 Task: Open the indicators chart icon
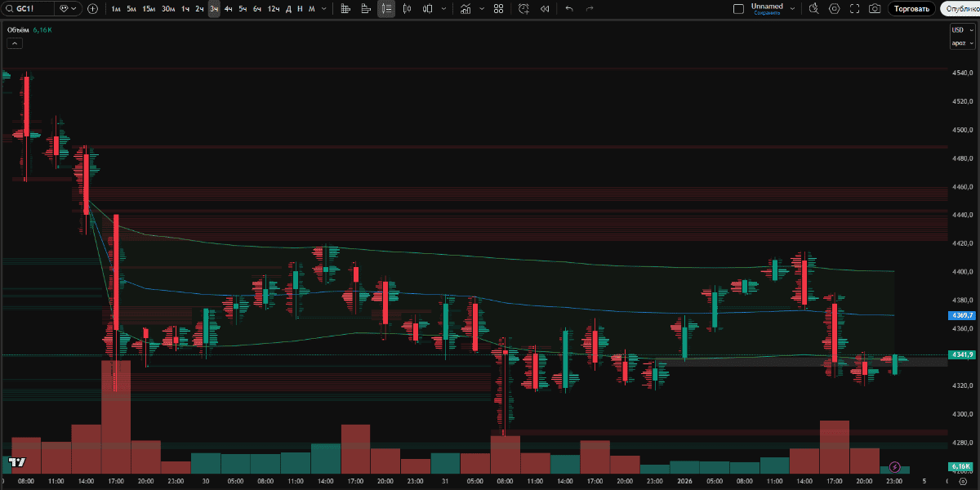coord(465,9)
